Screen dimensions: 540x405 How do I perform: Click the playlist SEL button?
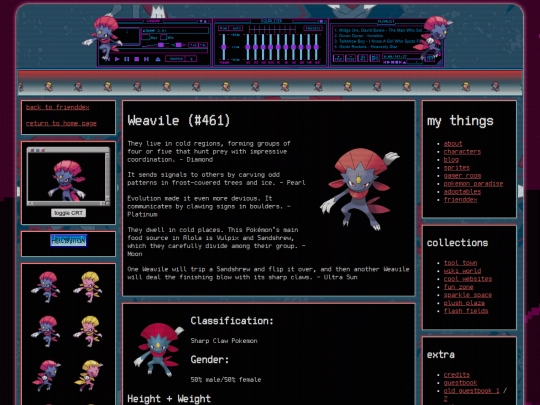tap(363, 58)
